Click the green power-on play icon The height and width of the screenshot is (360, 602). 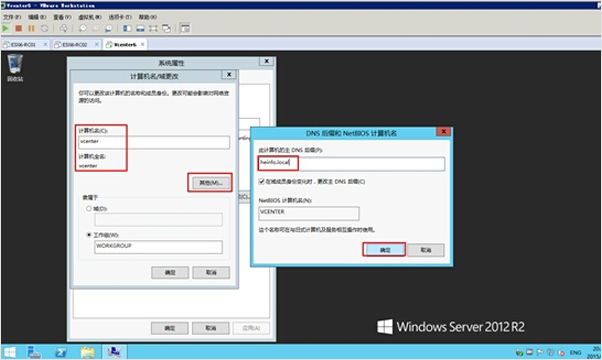[5, 28]
